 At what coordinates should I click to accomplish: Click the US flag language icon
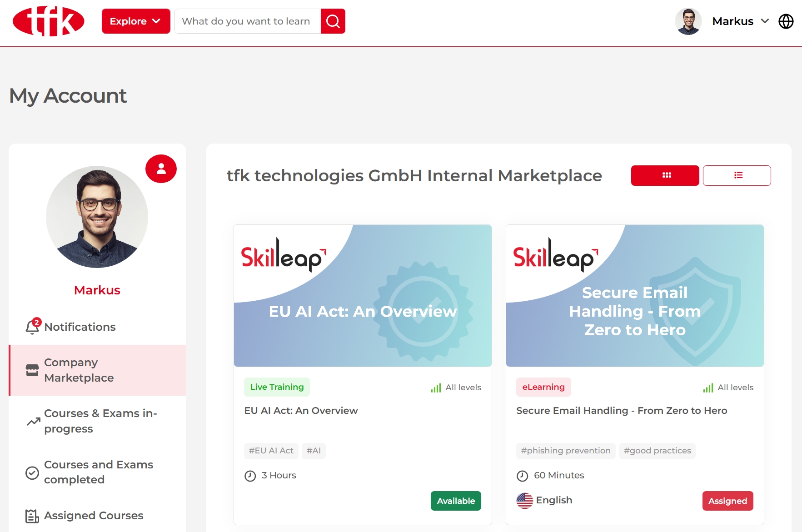click(x=525, y=501)
